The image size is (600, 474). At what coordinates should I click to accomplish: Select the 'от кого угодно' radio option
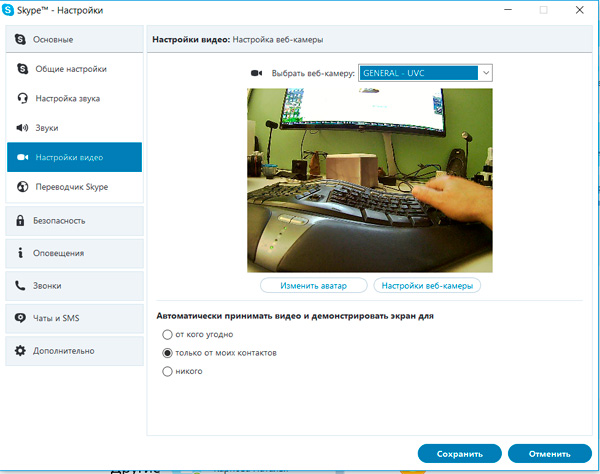click(167, 335)
